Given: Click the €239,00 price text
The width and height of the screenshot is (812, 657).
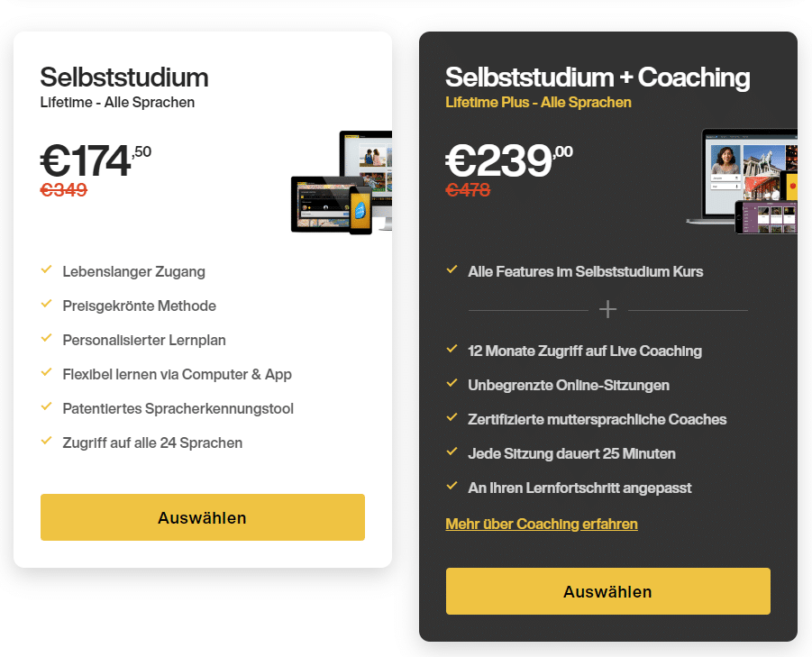Looking at the screenshot, I should [x=509, y=160].
